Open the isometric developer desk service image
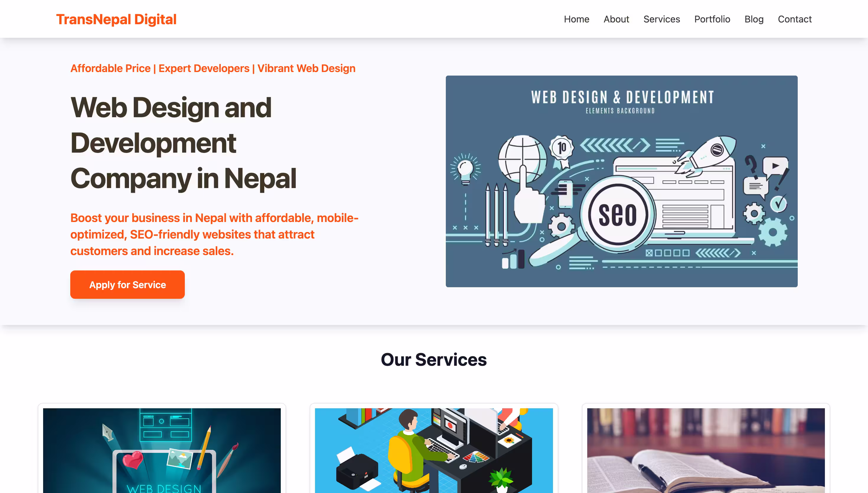868x493 pixels. [434, 450]
